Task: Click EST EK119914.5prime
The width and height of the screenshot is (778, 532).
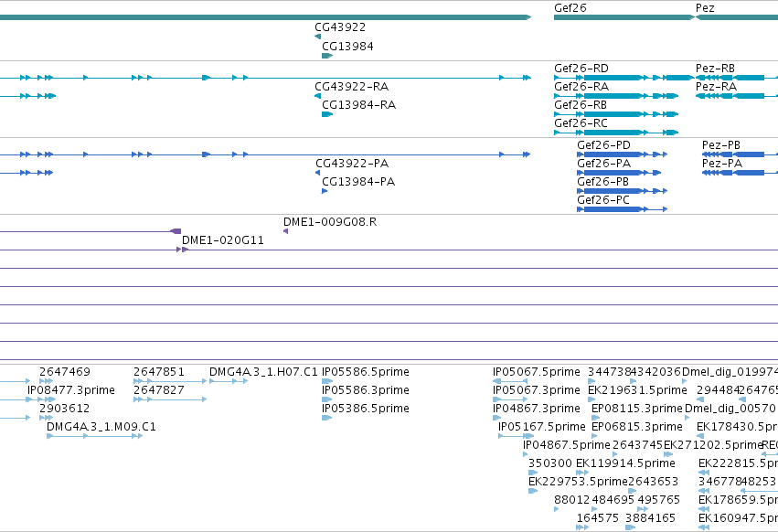Action: click(x=582, y=473)
